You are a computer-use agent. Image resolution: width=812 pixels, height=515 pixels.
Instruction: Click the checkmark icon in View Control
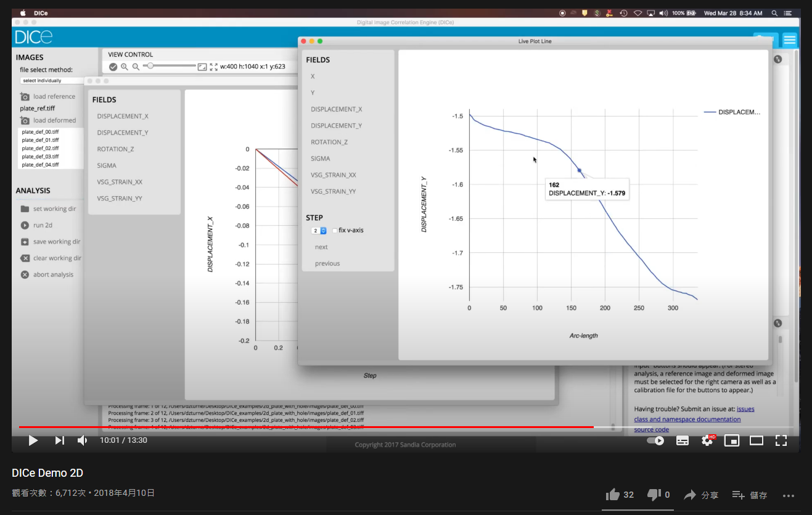click(113, 67)
